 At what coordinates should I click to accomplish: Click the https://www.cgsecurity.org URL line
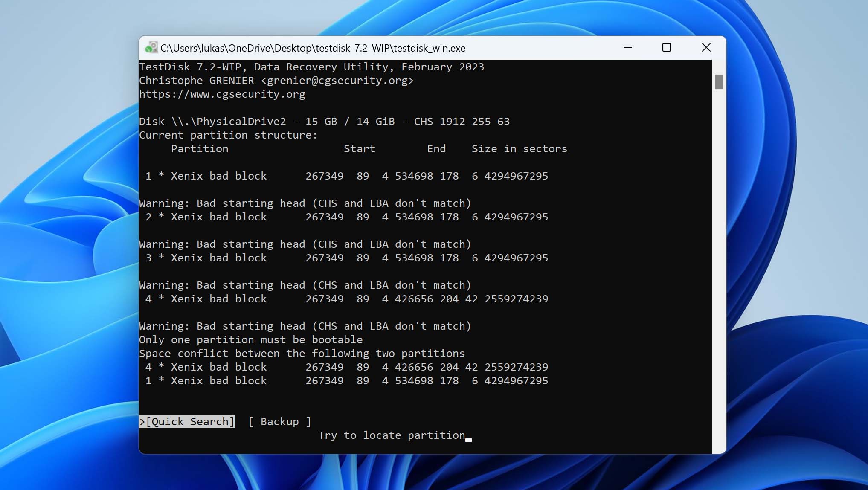tap(222, 94)
